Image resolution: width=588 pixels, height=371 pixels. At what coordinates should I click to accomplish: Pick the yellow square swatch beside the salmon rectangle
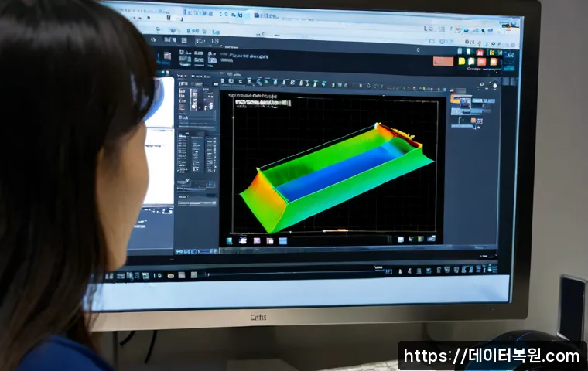pos(462,61)
